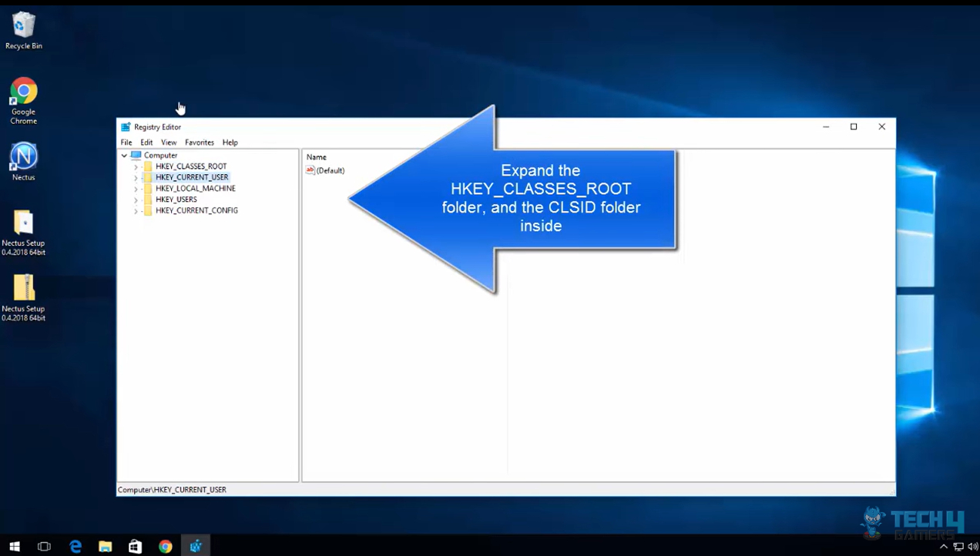Open File Explorer from the taskbar
Viewport: 980px width, 556px height.
(105, 546)
